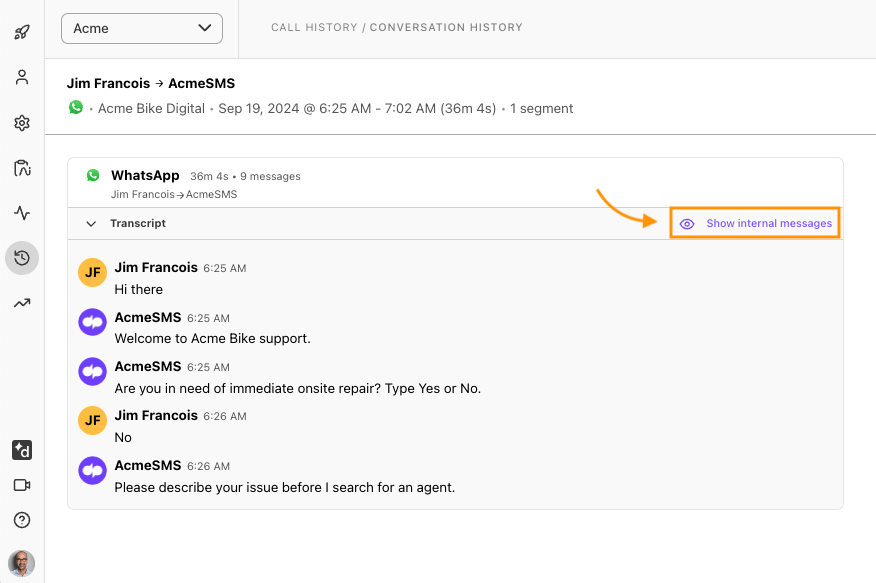
Task: Go to Call History breadcrumb
Action: [314, 27]
